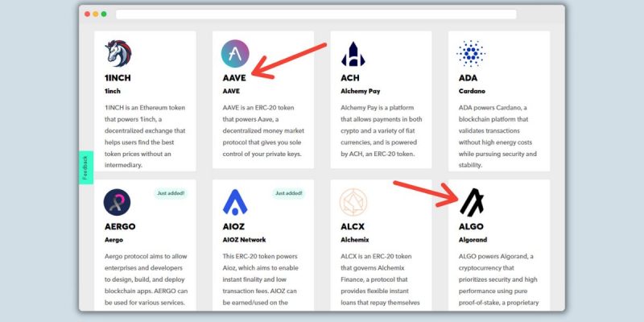Screen dimensions: 644x322
Task: Open the ADA ticker heading
Action: [469, 77]
